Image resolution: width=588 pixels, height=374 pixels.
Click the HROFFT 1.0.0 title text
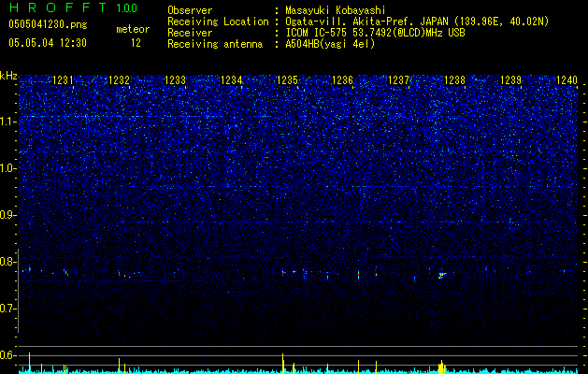tap(73, 7)
